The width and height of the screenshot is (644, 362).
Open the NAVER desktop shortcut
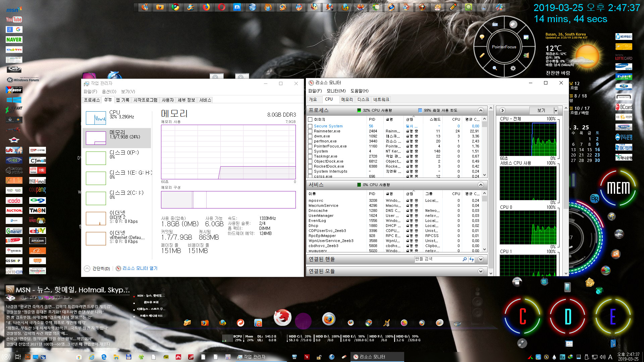tap(14, 40)
